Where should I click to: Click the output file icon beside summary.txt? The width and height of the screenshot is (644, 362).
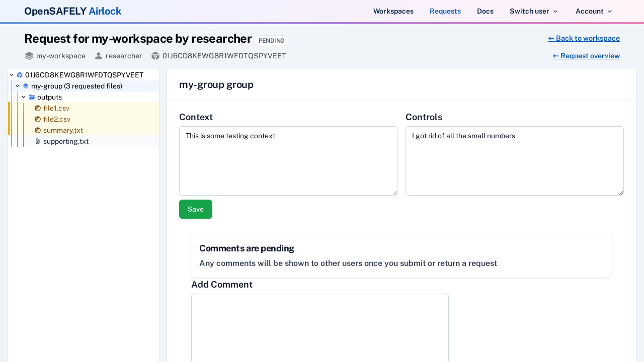pos(37,130)
